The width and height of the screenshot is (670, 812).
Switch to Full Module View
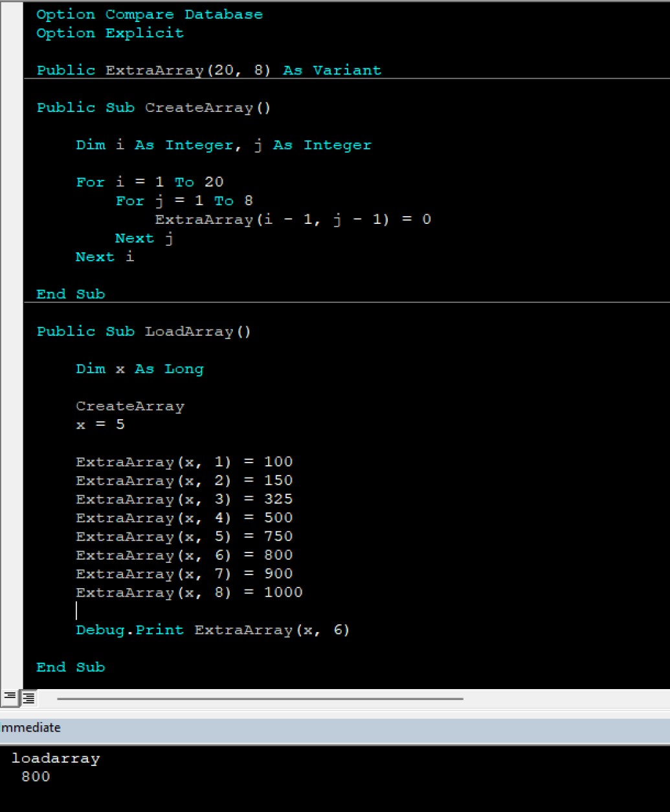29,697
